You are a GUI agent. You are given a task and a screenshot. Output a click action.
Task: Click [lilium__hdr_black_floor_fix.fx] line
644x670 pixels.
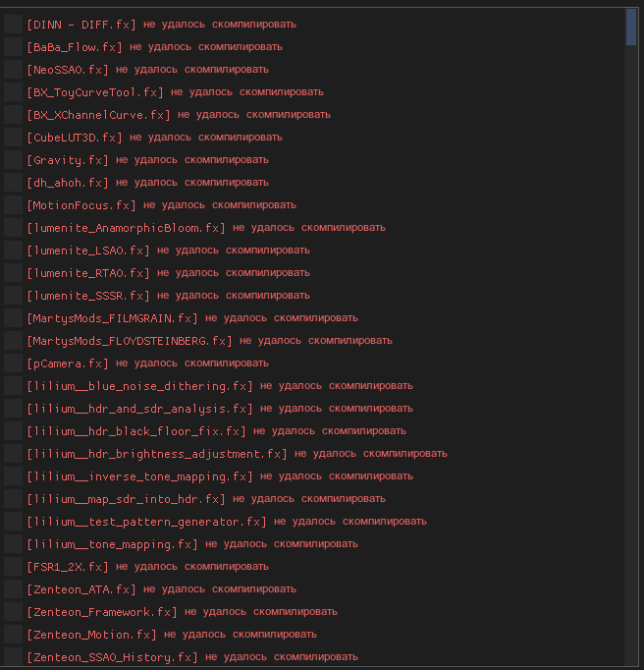pyautogui.click(x=216, y=432)
